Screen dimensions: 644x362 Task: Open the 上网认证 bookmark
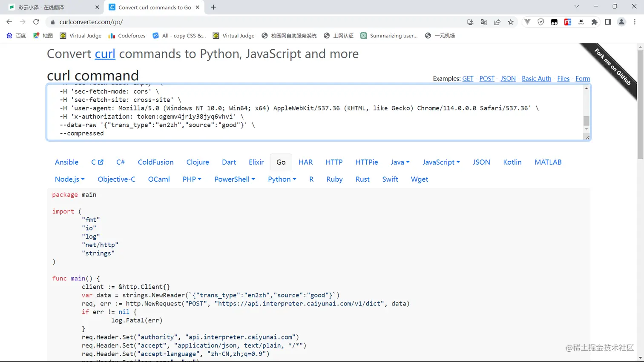click(339, 36)
